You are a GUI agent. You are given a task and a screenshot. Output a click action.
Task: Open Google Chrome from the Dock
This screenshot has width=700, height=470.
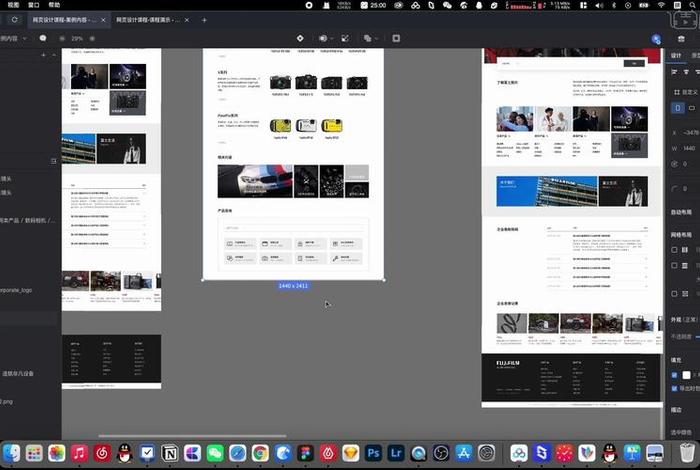pyautogui.click(x=260, y=453)
